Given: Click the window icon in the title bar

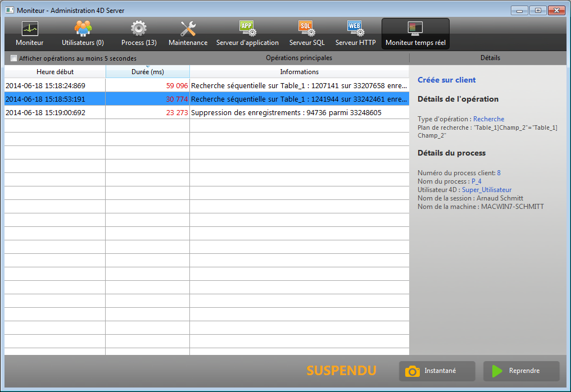Looking at the screenshot, I should coord(10,10).
